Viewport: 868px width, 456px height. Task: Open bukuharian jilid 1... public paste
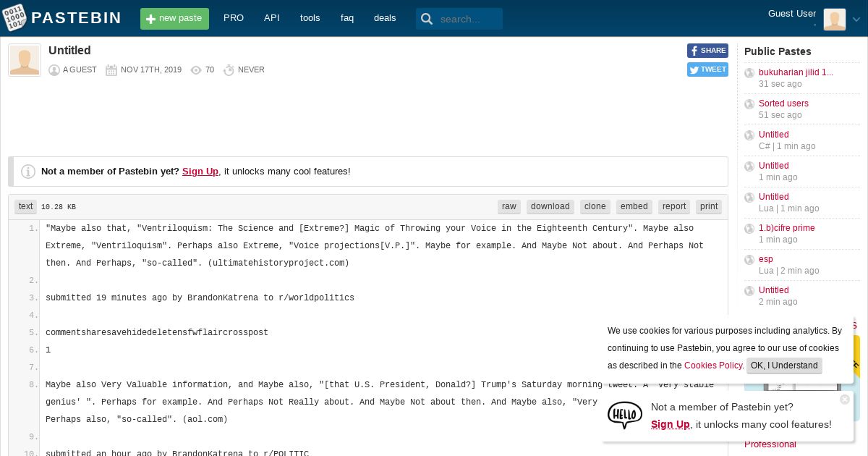tap(796, 72)
